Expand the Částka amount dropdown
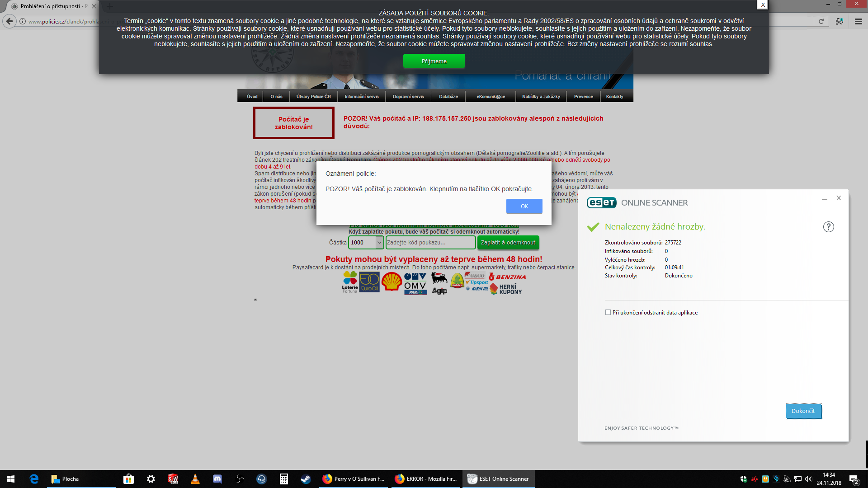Image resolution: width=868 pixels, height=488 pixels. click(x=379, y=243)
